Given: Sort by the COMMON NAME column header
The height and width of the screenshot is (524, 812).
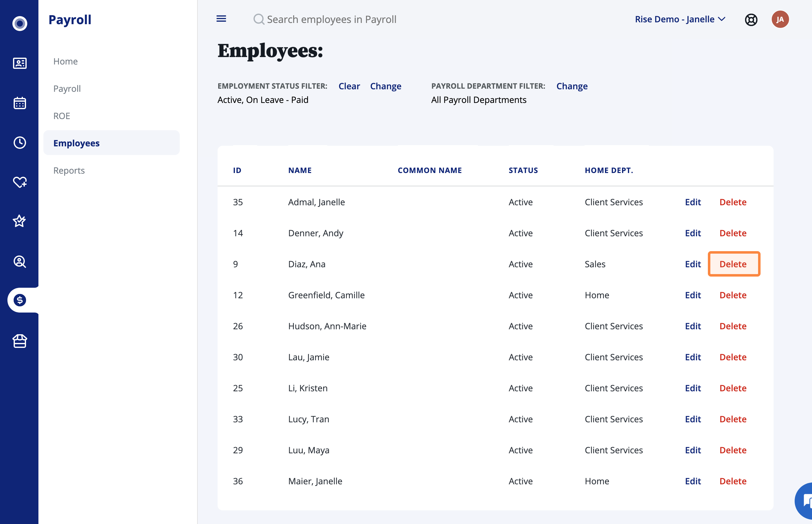Looking at the screenshot, I should [430, 170].
